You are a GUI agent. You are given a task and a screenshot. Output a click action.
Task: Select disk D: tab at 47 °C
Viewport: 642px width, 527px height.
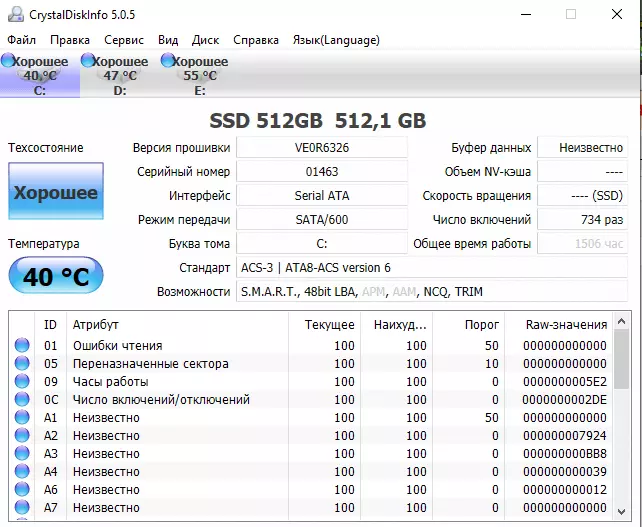coord(120,75)
